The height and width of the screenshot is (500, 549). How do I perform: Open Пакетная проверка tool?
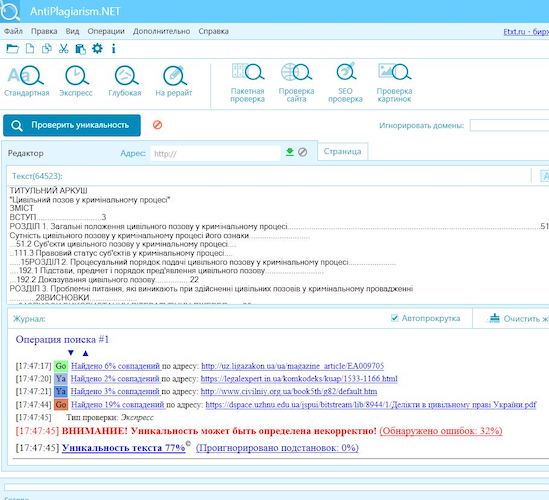point(248,83)
